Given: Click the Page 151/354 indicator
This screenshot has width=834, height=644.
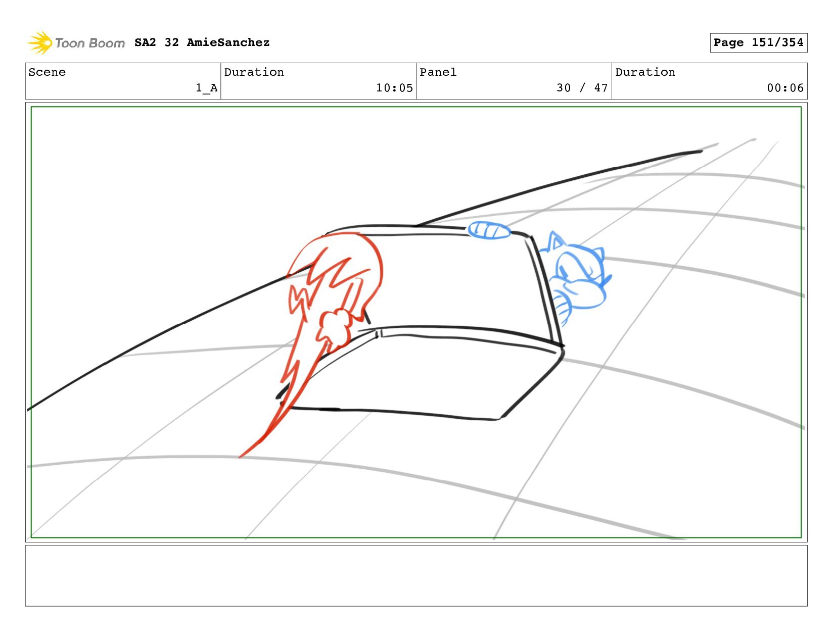Looking at the screenshot, I should (x=758, y=42).
